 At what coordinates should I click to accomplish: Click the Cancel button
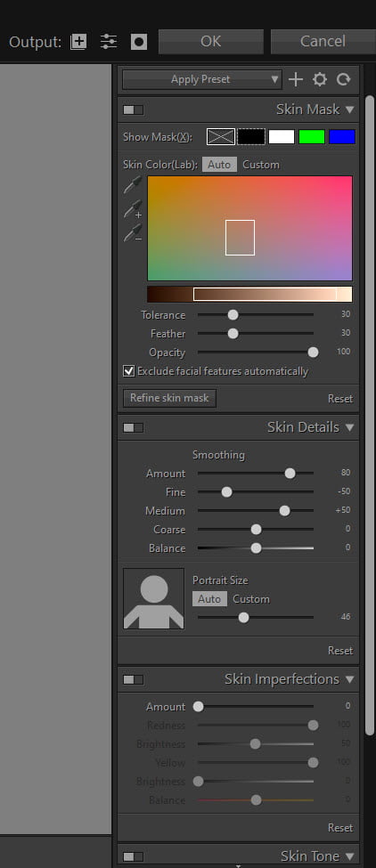tap(323, 42)
